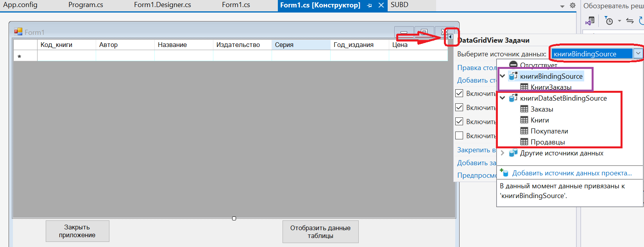Switch to the Form1.Designer.cs tab
644x247 pixels.
coord(162,5)
